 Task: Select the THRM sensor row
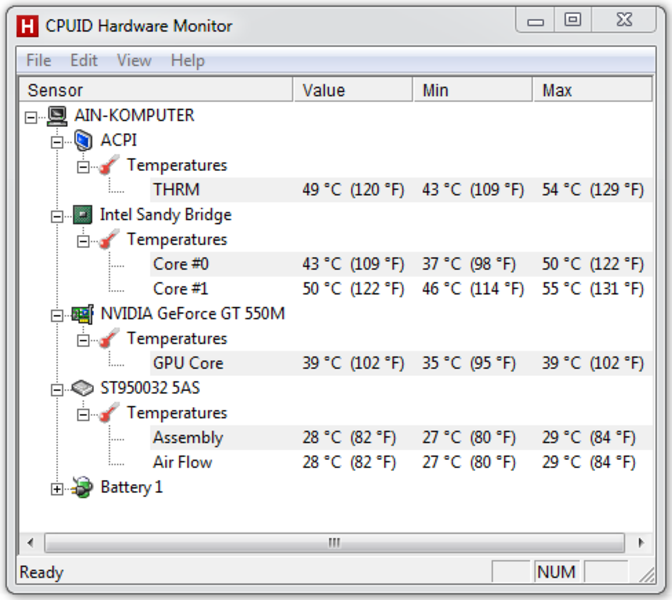point(401,190)
